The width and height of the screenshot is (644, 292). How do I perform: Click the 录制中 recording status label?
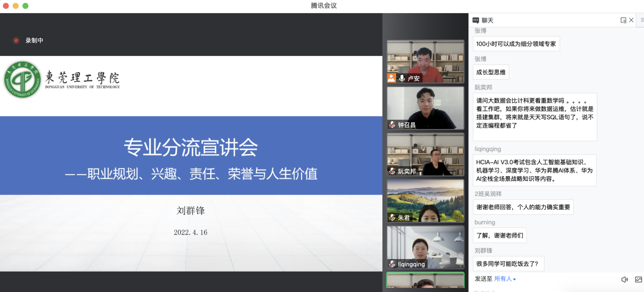click(35, 41)
